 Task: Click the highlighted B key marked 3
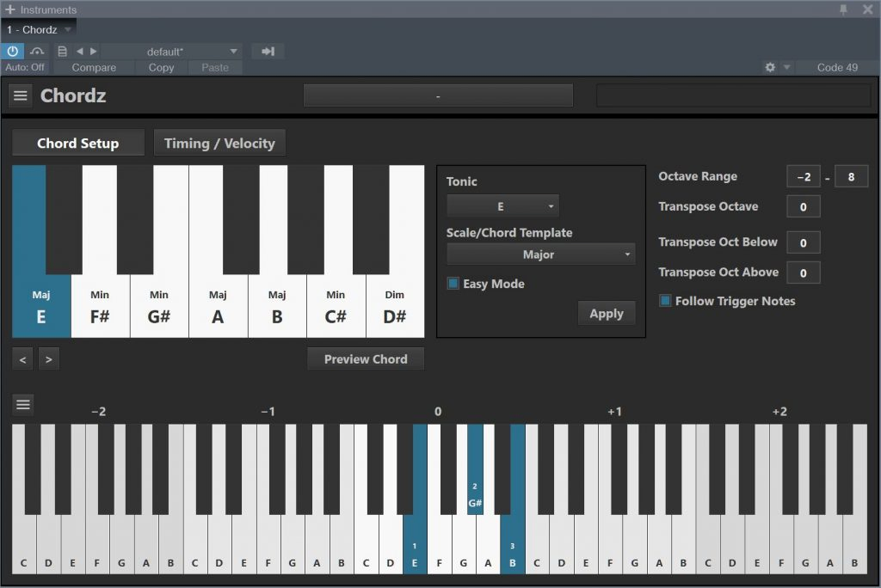tap(513, 545)
